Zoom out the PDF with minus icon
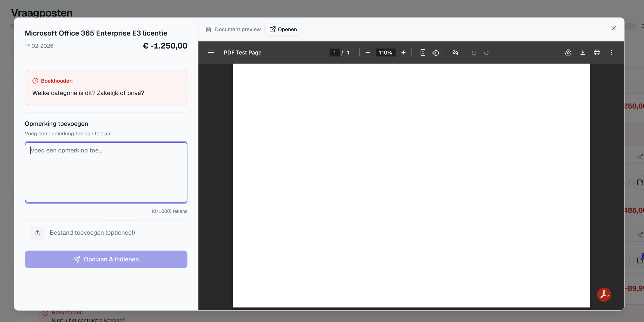 (x=368, y=53)
